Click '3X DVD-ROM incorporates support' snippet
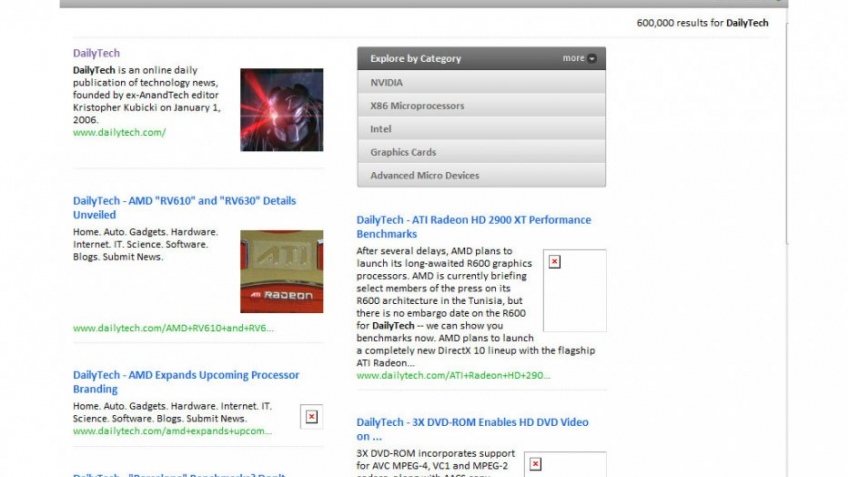 point(435,453)
